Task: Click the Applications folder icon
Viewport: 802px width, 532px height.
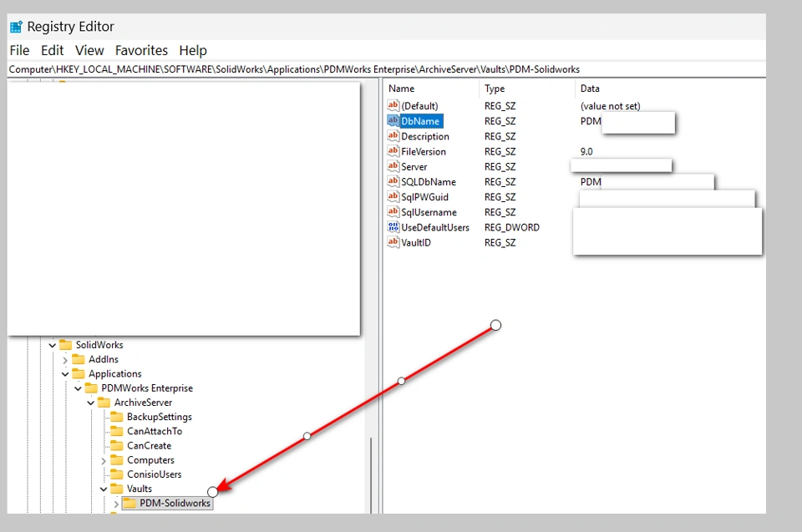Action: coord(79,373)
